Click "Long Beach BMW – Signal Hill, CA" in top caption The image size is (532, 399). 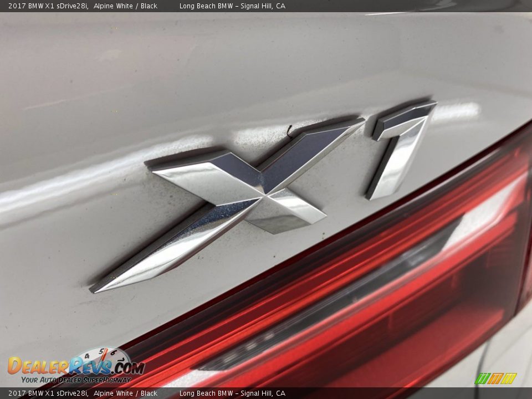pyautogui.click(x=232, y=6)
